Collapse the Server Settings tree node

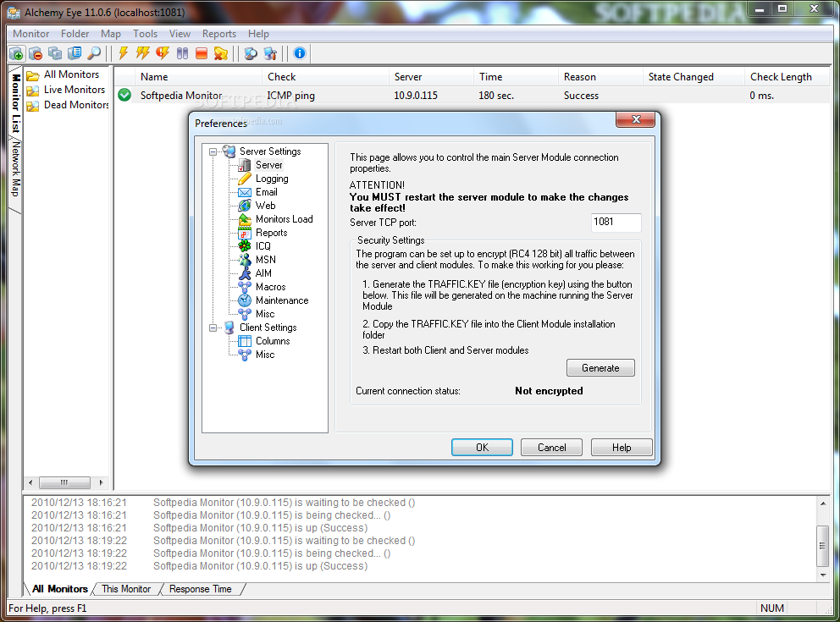(213, 151)
